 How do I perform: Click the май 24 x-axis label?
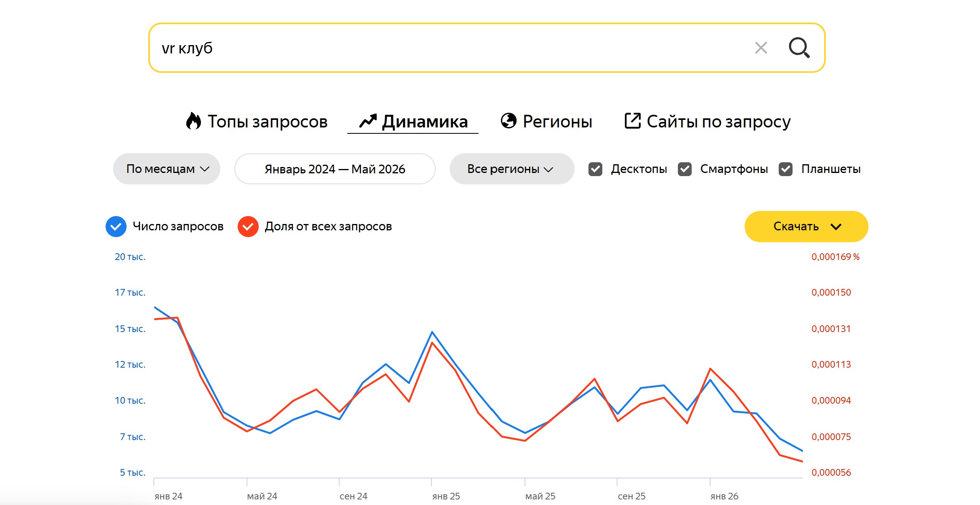(262, 496)
